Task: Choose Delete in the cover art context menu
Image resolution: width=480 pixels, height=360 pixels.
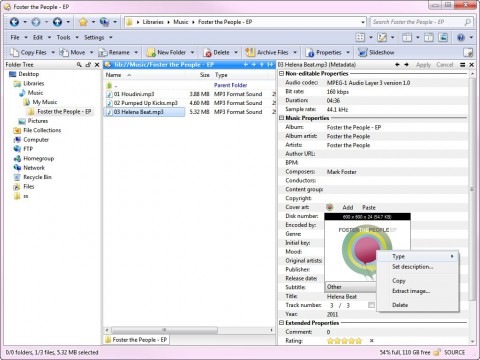Action: [x=418, y=305]
